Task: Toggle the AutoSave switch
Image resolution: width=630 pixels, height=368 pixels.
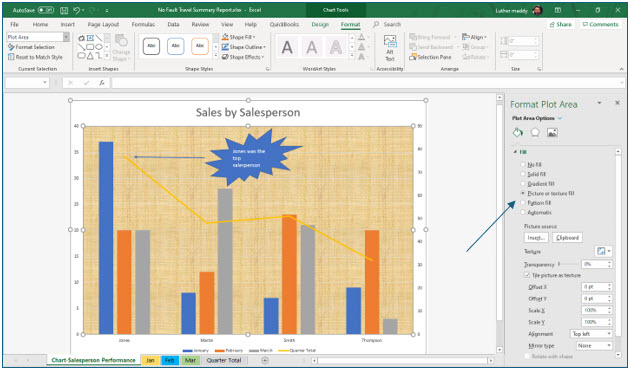Action: tap(46, 10)
